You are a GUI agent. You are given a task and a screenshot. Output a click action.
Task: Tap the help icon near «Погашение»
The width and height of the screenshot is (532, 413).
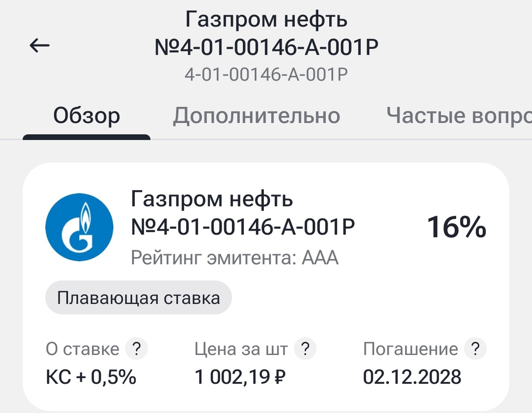click(475, 349)
